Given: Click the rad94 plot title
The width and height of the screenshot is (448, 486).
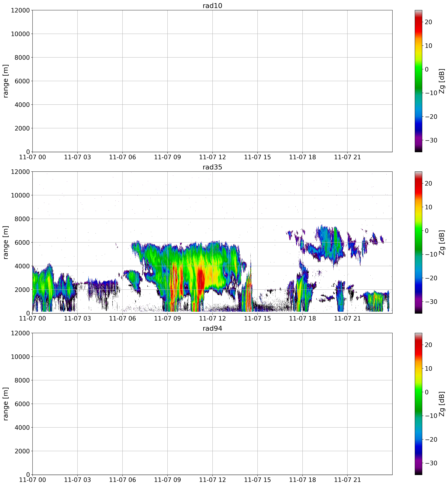Looking at the screenshot, I should 212,329.
